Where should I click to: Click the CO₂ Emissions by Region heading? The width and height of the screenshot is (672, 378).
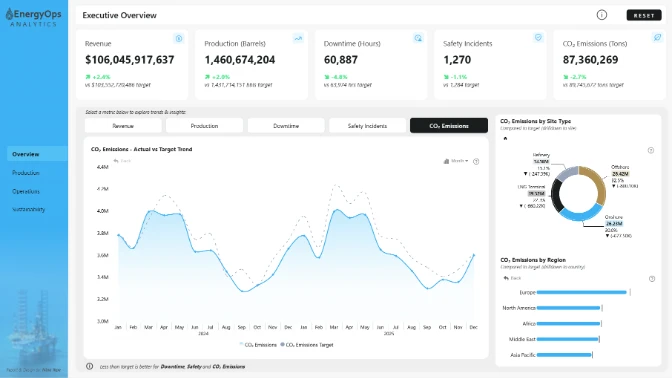coord(533,260)
